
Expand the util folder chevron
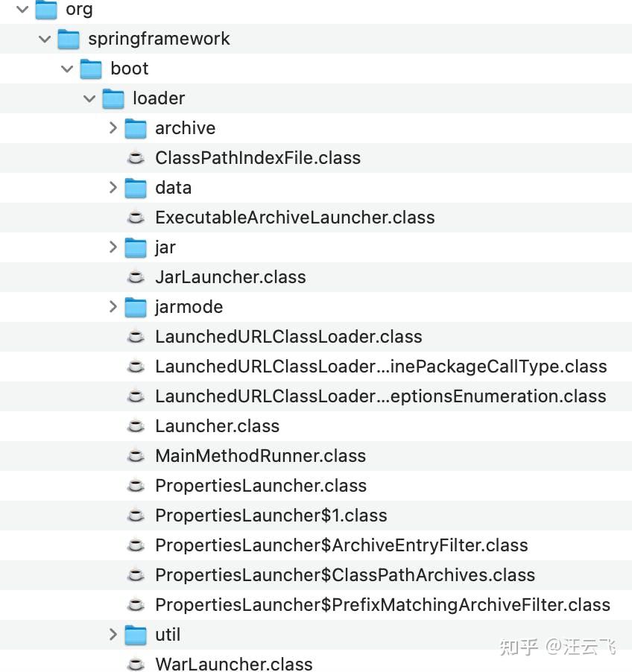point(113,634)
